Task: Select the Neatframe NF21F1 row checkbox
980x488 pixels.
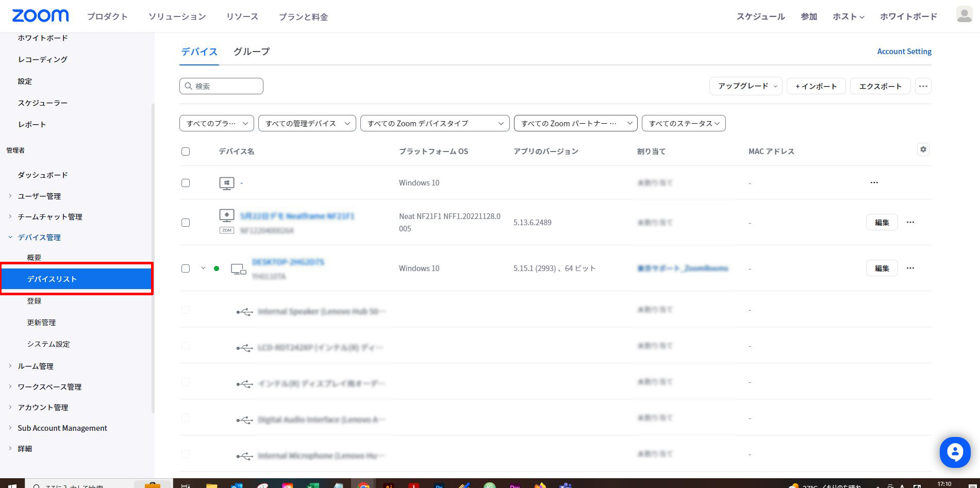Action: (x=186, y=223)
